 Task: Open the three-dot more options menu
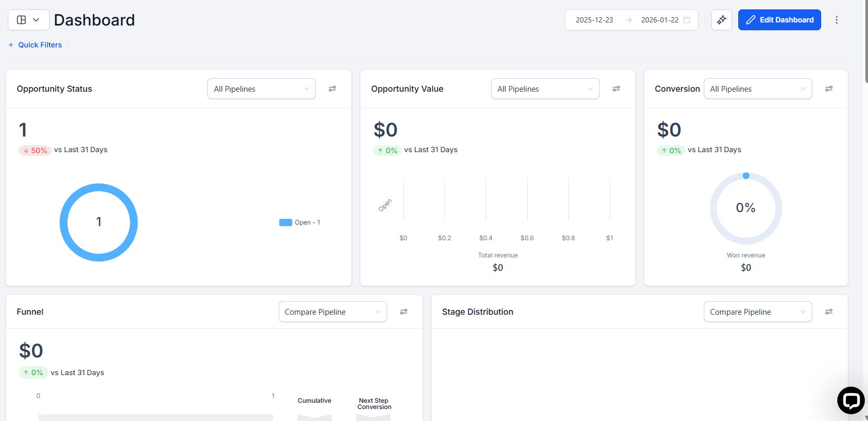(836, 20)
